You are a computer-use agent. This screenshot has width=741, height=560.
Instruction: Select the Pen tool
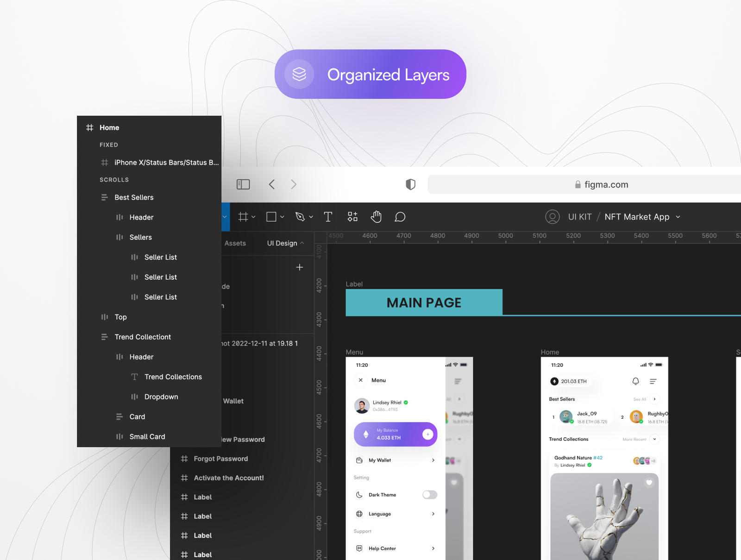click(x=300, y=217)
